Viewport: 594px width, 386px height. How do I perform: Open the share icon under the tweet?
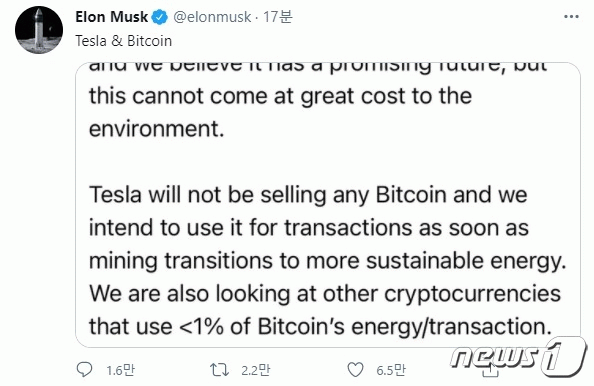(491, 370)
